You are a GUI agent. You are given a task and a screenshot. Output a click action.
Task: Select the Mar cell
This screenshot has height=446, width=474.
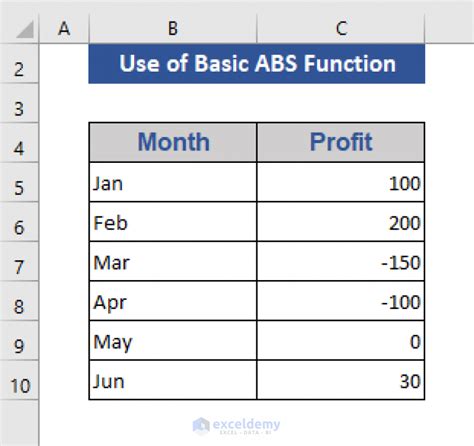click(173, 261)
